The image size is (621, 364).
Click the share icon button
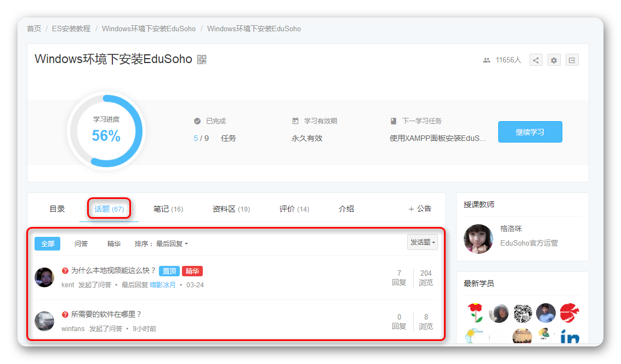536,60
